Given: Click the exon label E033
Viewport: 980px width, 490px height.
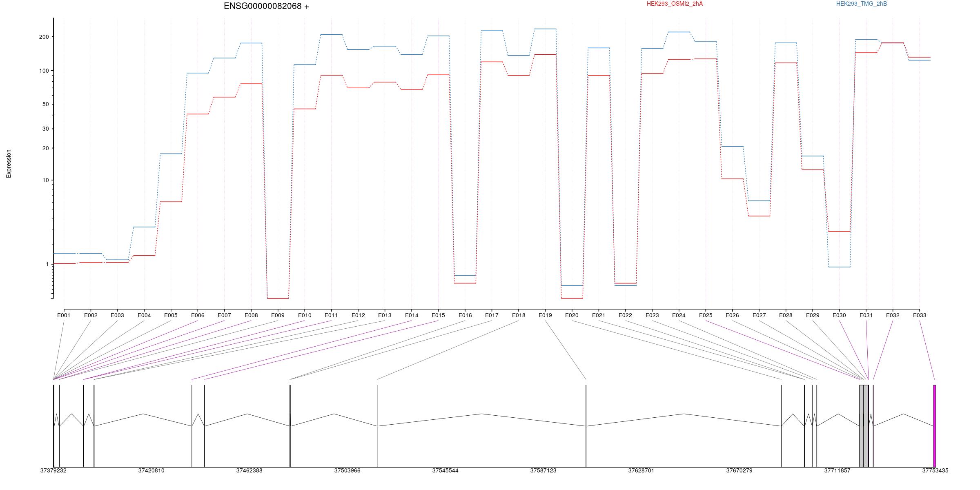Looking at the screenshot, I should coord(920,315).
